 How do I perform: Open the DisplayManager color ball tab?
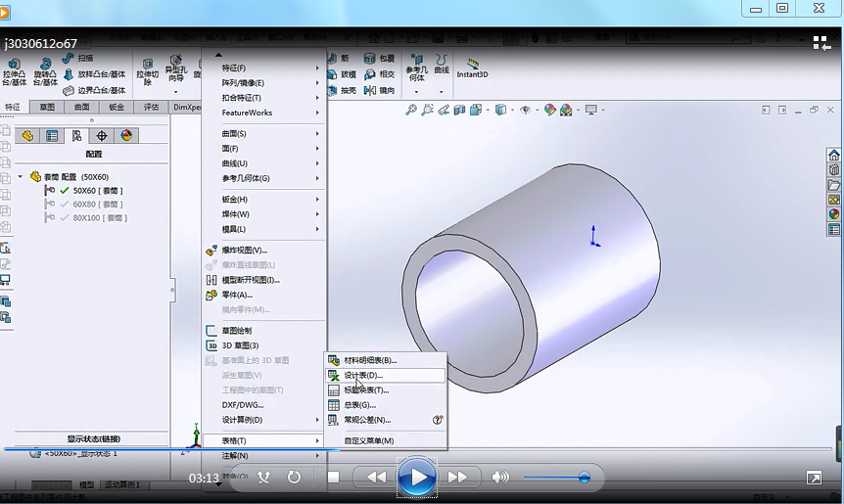[x=125, y=136]
